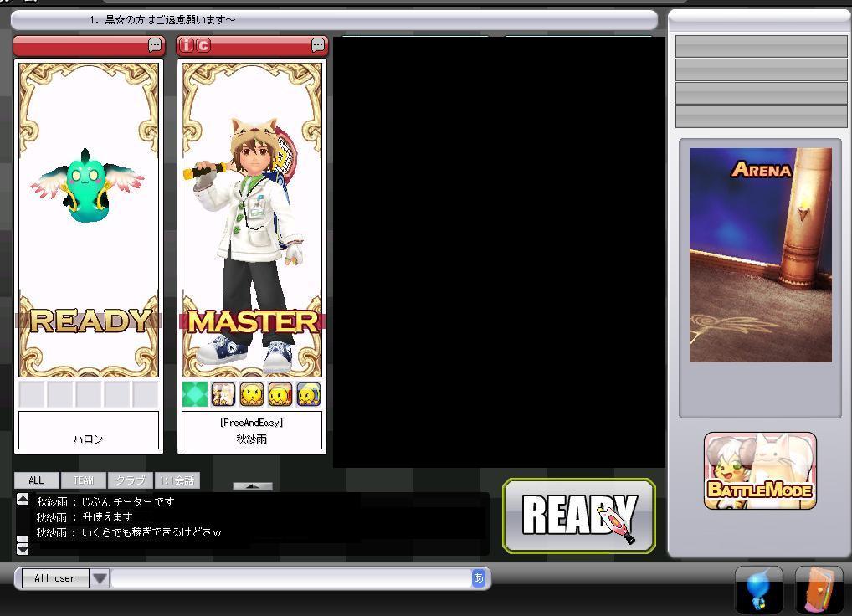
Task: Click the red 'C' icon on 秋紗雨's panel
Action: (203, 45)
